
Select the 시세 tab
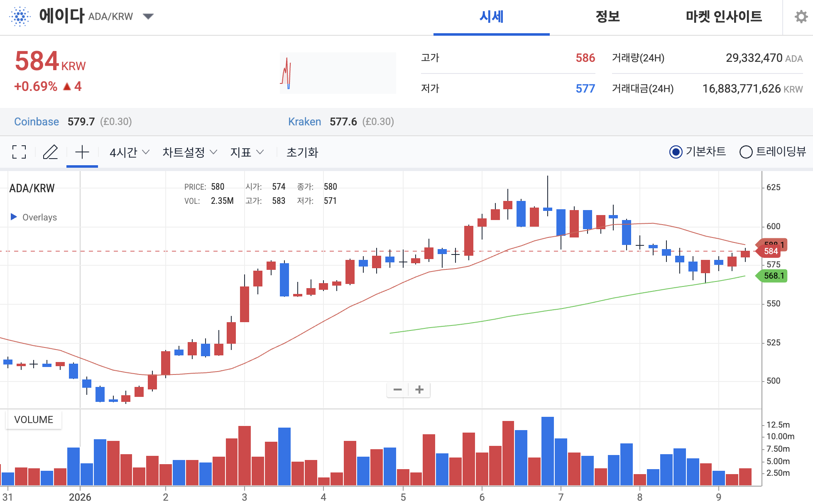point(491,17)
